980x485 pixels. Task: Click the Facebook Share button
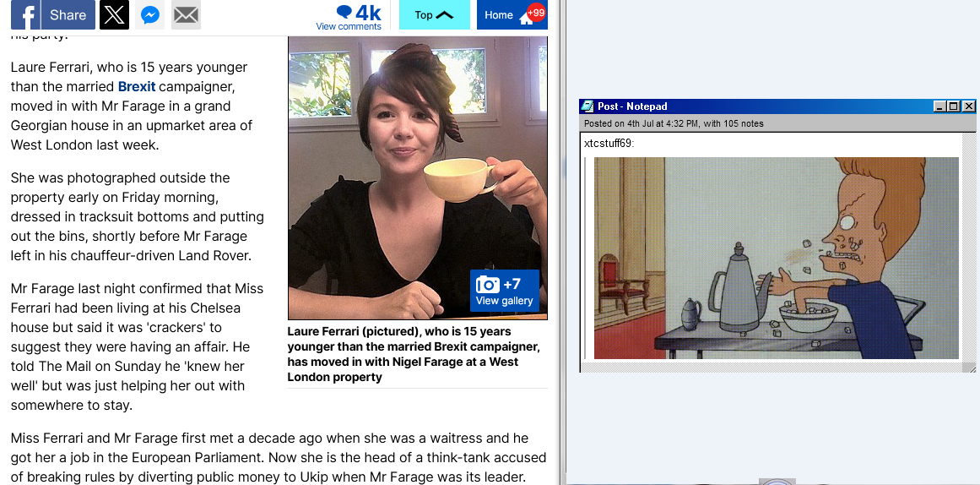pyautogui.click(x=53, y=15)
